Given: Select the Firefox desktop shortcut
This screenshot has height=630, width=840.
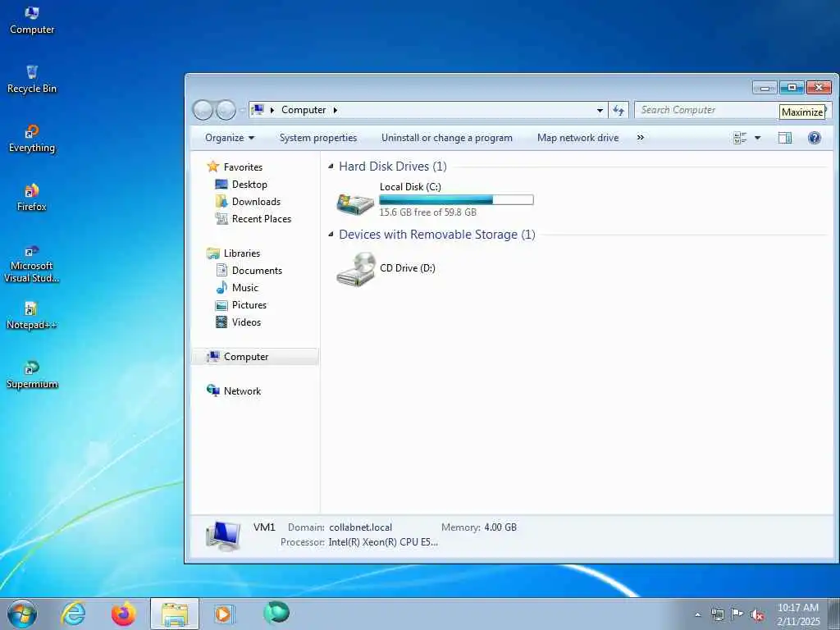Looking at the screenshot, I should [x=32, y=197].
